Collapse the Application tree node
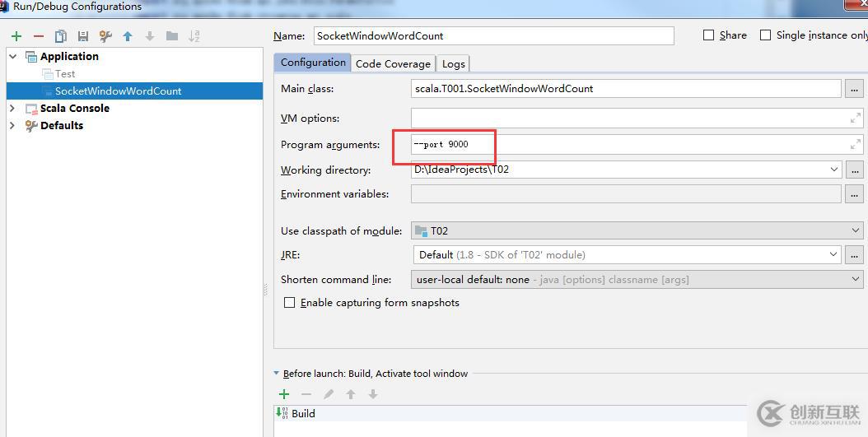Viewport: 868px width, 437px height. coord(12,57)
